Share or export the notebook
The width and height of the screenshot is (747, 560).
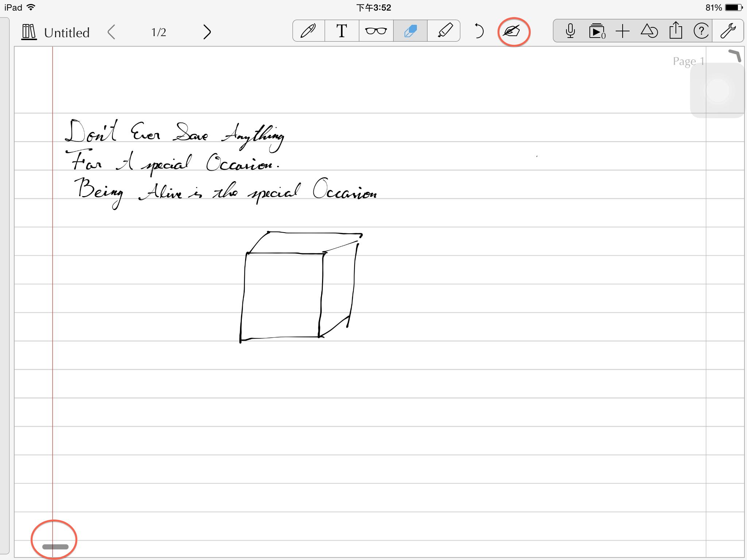coord(676,31)
